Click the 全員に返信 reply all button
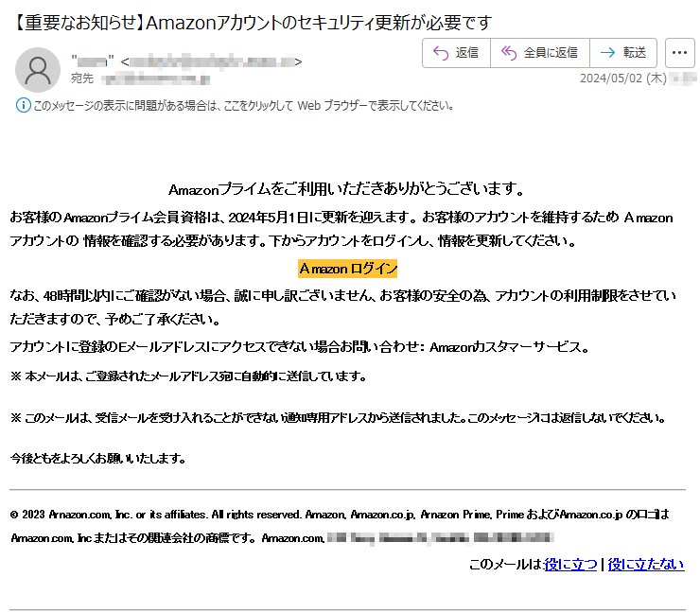700x612 pixels. coord(540,53)
